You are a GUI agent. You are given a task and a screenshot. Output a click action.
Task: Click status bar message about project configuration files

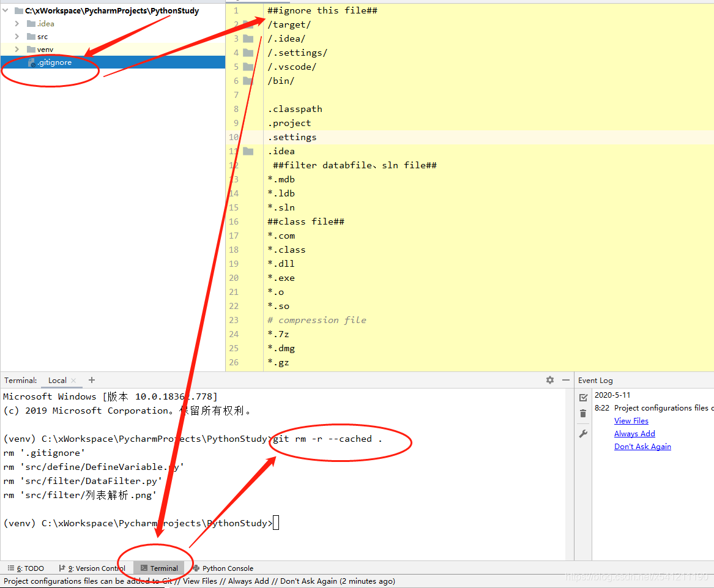tap(199, 581)
